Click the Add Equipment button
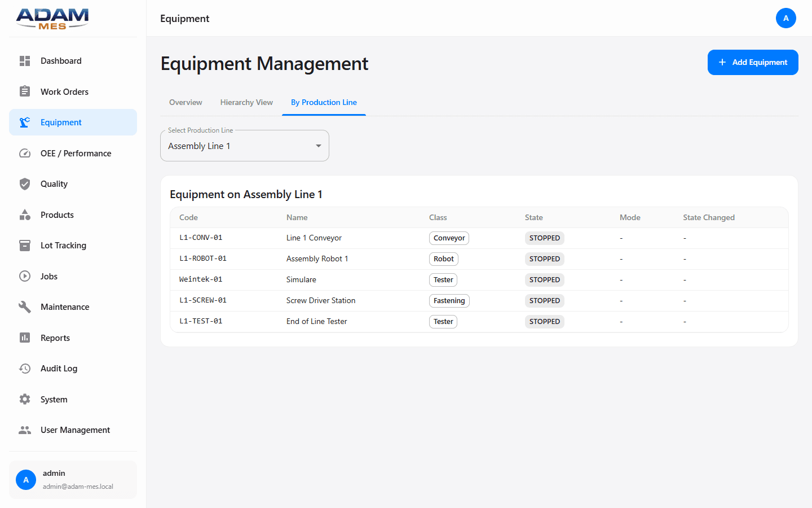The width and height of the screenshot is (812, 508). pyautogui.click(x=753, y=62)
